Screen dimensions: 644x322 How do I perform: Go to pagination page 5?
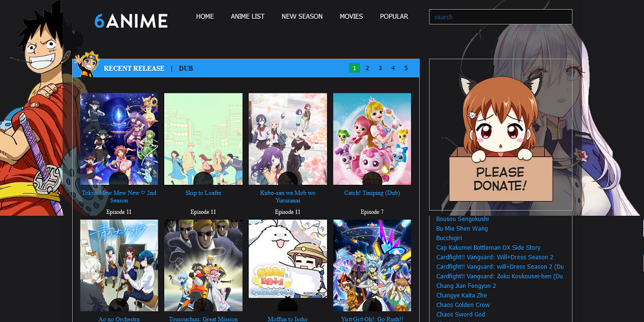pyautogui.click(x=406, y=68)
